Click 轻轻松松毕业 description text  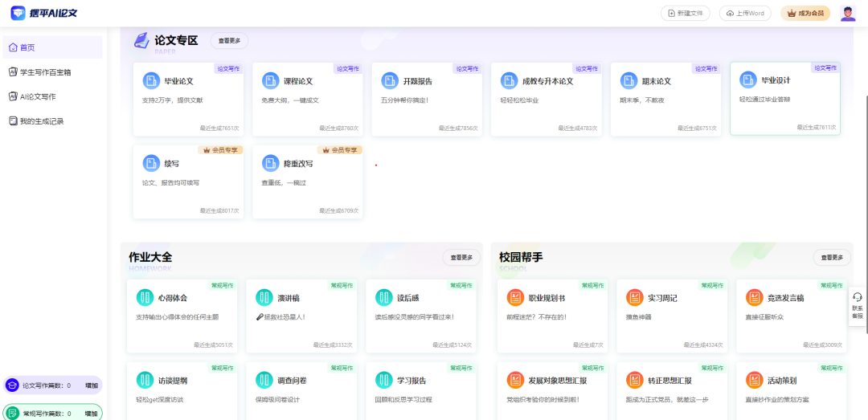pyautogui.click(x=519, y=100)
